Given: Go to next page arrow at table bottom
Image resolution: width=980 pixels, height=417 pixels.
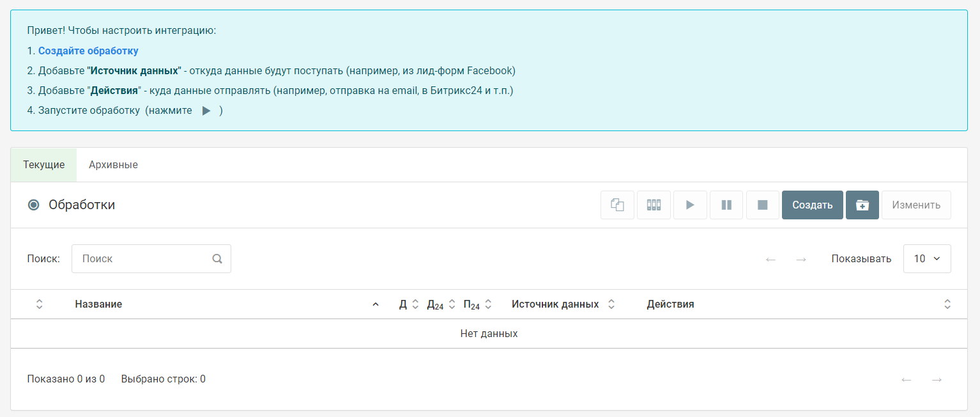Looking at the screenshot, I should point(937,380).
